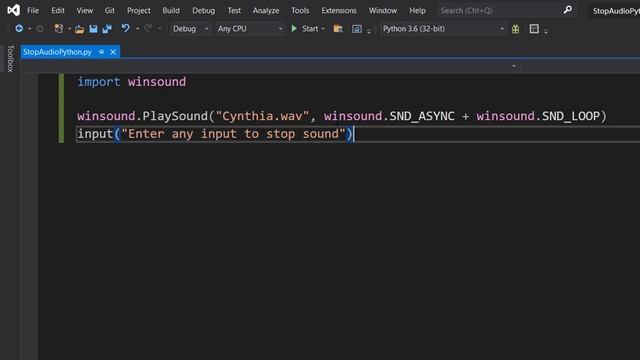Open toolbar overflow options after the camera icon
Screen dimensions: 640x360
pyautogui.click(x=369, y=31)
